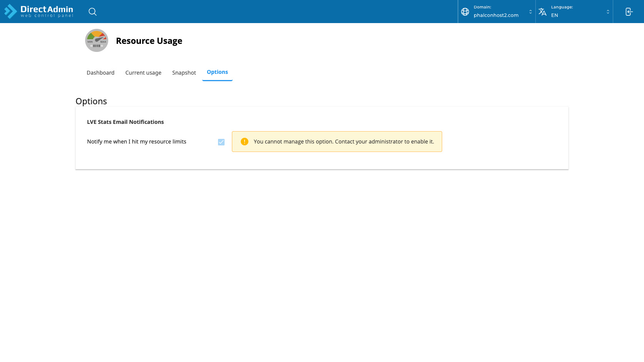
Task: Switch to the Dashboard tab
Action: 101,73
